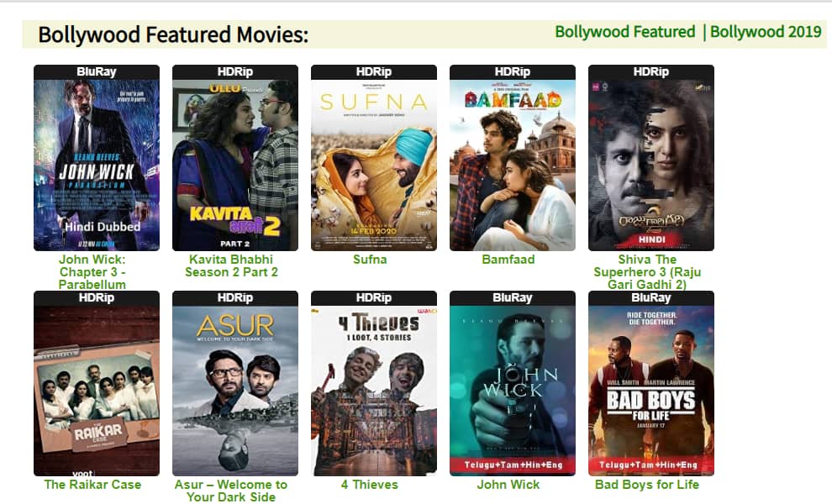This screenshot has height=504, width=832.
Task: Open the Bollywood Featured link
Action: click(x=625, y=32)
